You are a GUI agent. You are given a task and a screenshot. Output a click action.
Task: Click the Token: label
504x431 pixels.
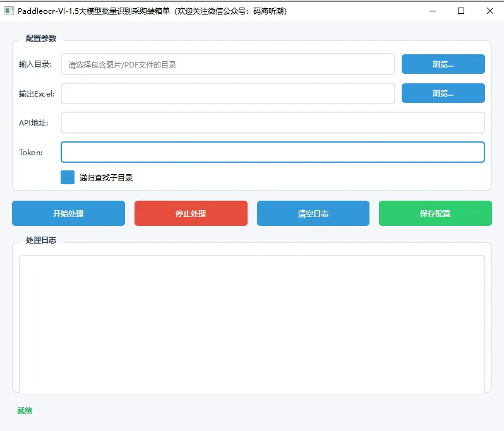30,153
